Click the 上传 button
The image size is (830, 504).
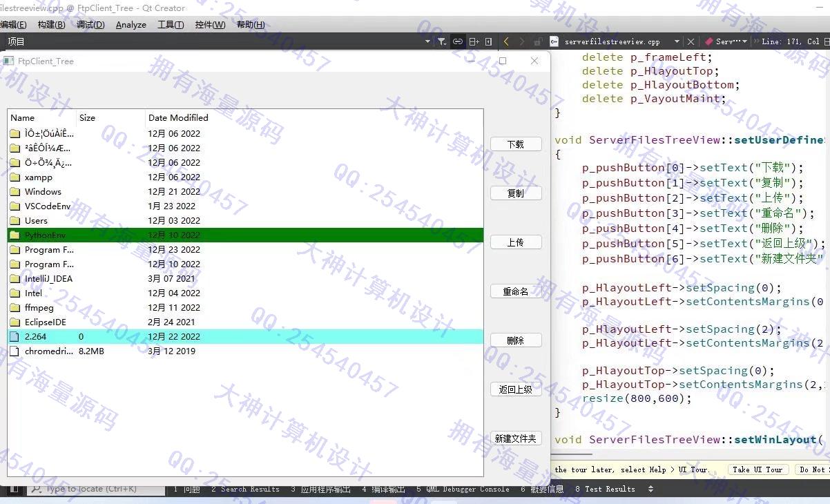[516, 242]
